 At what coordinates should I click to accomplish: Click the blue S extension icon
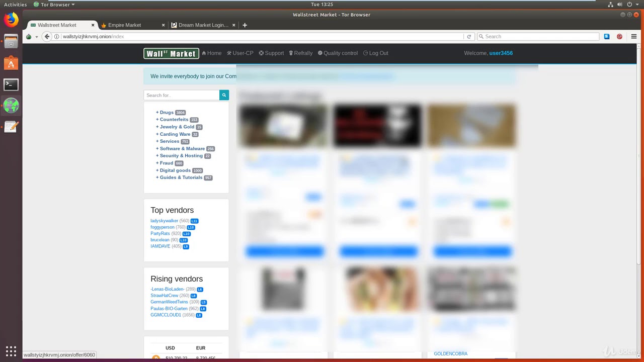pyautogui.click(x=607, y=37)
